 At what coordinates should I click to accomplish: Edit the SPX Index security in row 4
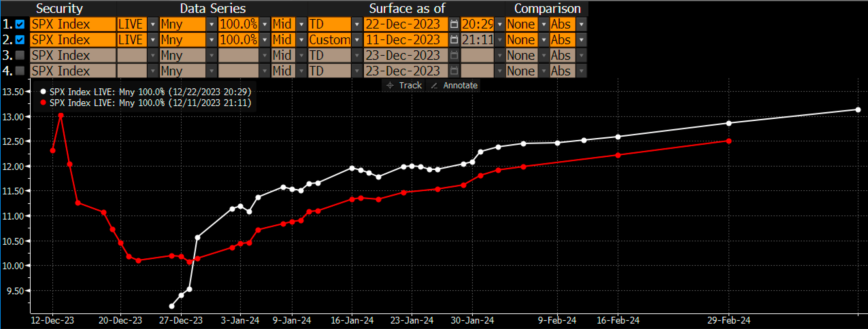(x=73, y=71)
